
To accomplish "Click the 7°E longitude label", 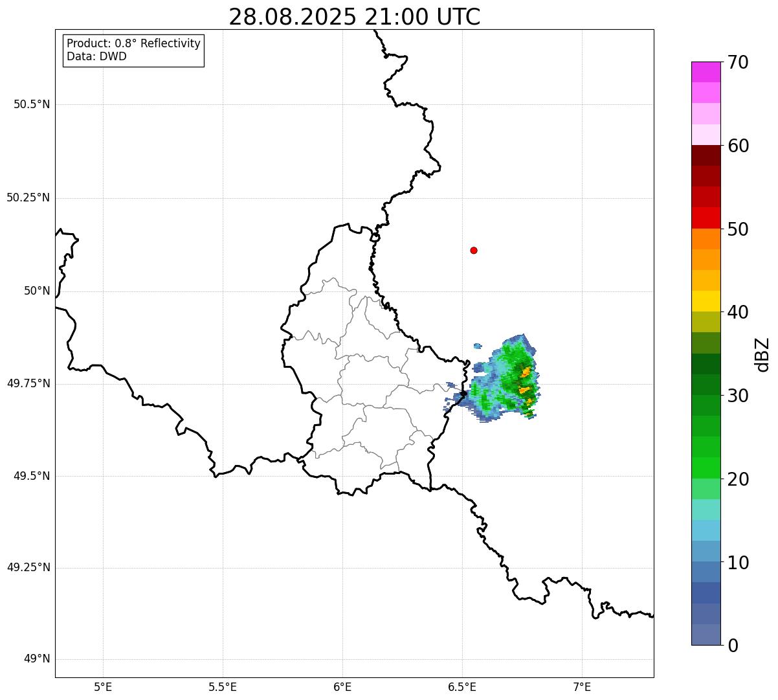I will point(582,686).
